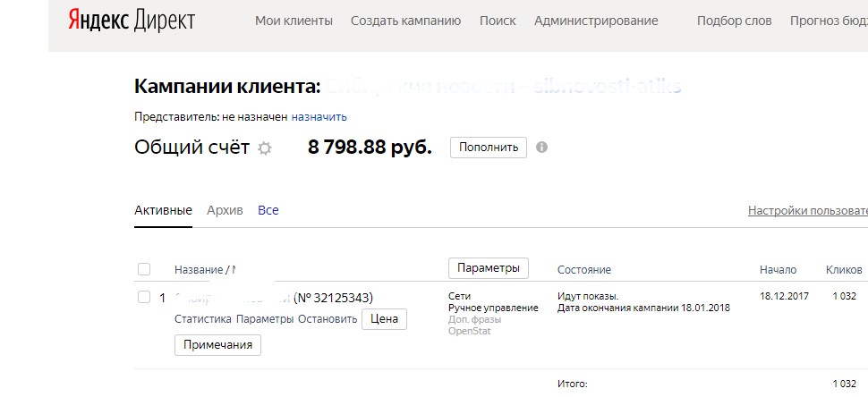The image size is (868, 397).
Task: Go to Поиск in top navigation
Action: (x=498, y=21)
